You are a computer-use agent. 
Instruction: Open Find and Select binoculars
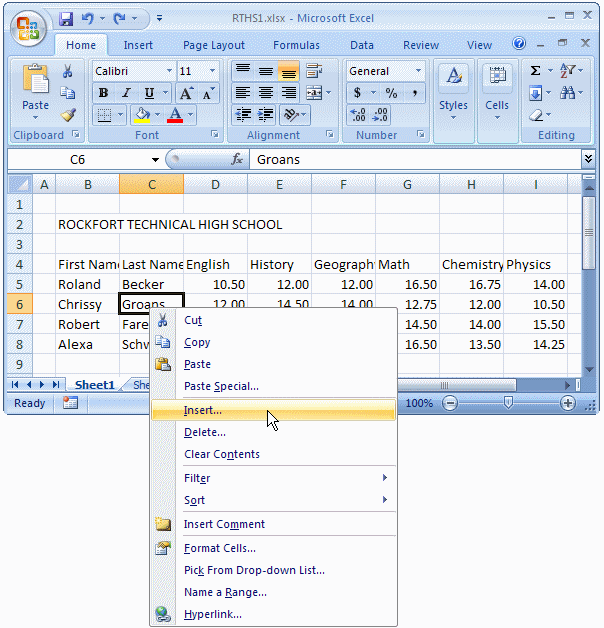pos(568,93)
